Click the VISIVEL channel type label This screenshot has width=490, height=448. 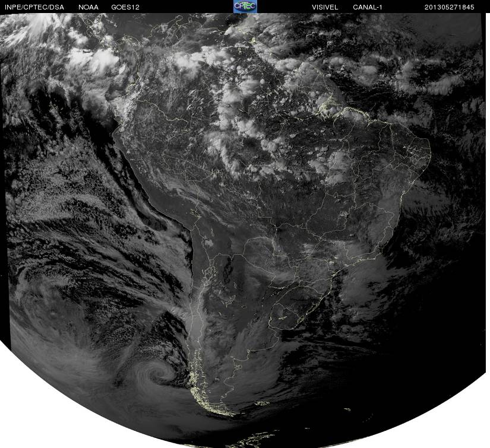click(325, 7)
